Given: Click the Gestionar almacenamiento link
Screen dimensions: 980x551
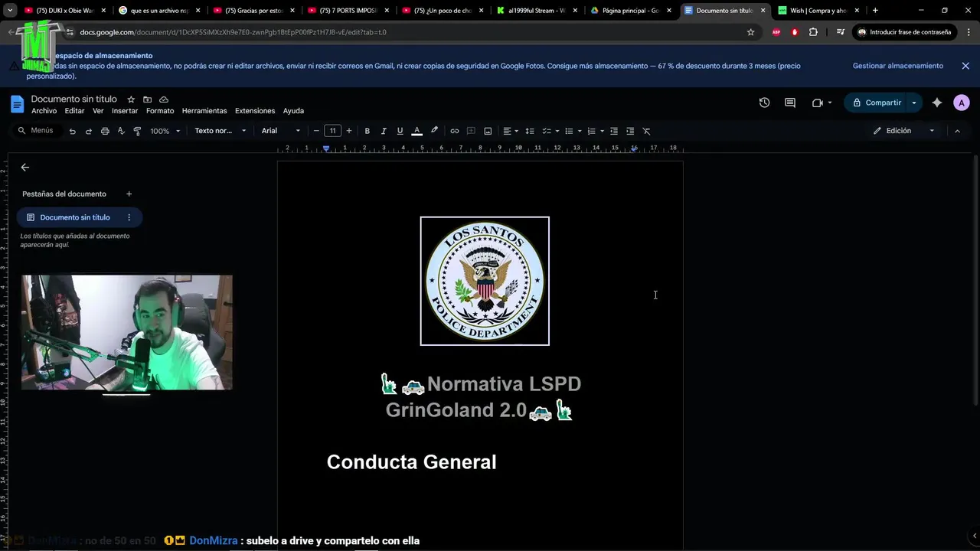Looking at the screenshot, I should 897,66.
